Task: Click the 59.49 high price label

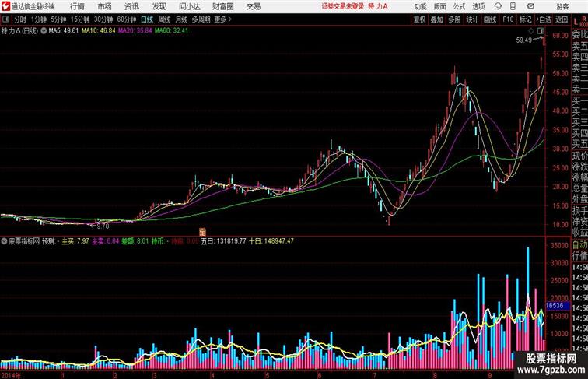Action: pos(523,40)
